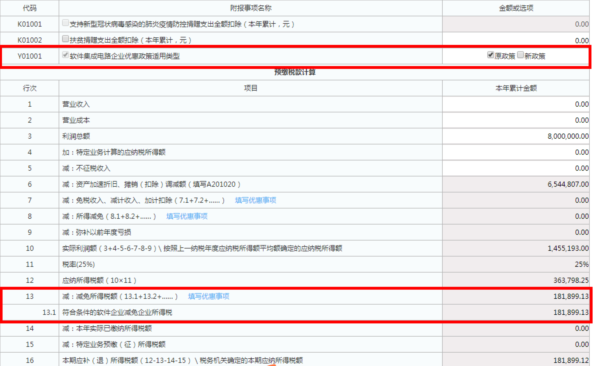The height and width of the screenshot is (367, 596).
Task: Click the K01001 code cell
Action: pos(30,24)
